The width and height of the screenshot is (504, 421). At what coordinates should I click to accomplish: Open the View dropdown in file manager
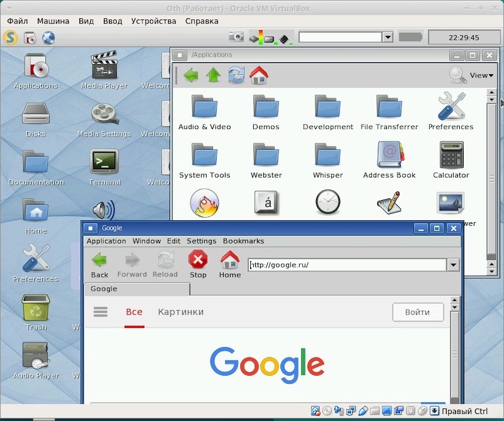click(x=479, y=76)
